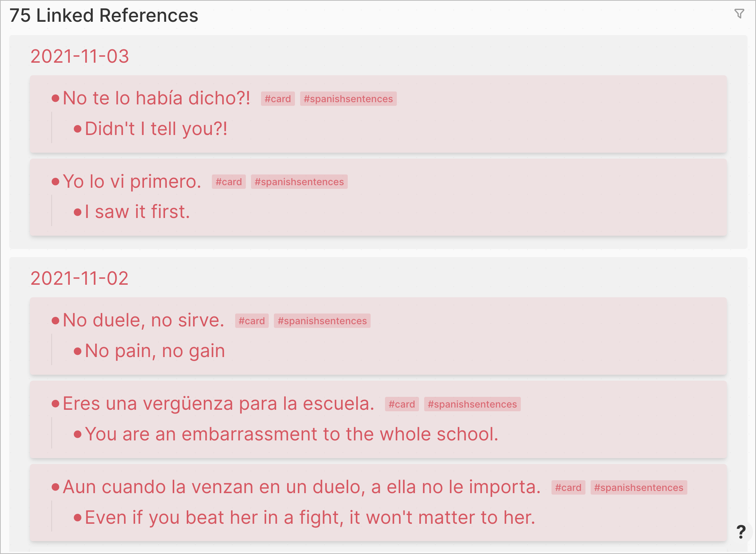Image resolution: width=756 pixels, height=554 pixels.
Task: Click the bullet next to "Didn't I tell you?!"
Action: point(78,128)
